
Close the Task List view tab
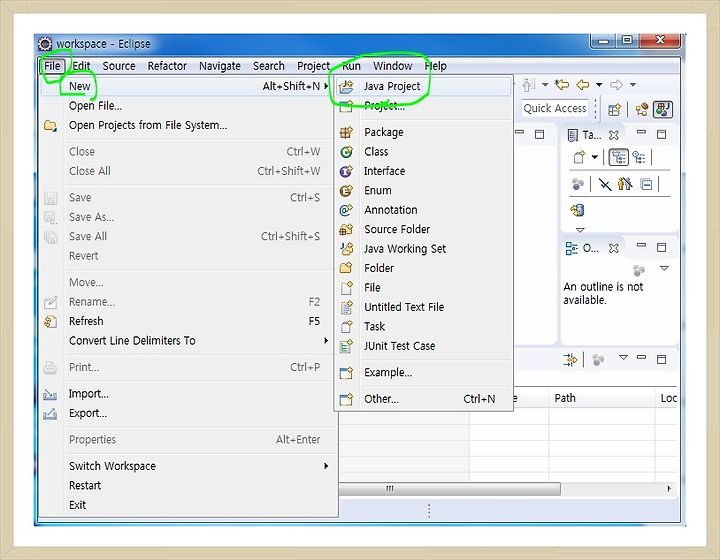coord(613,135)
